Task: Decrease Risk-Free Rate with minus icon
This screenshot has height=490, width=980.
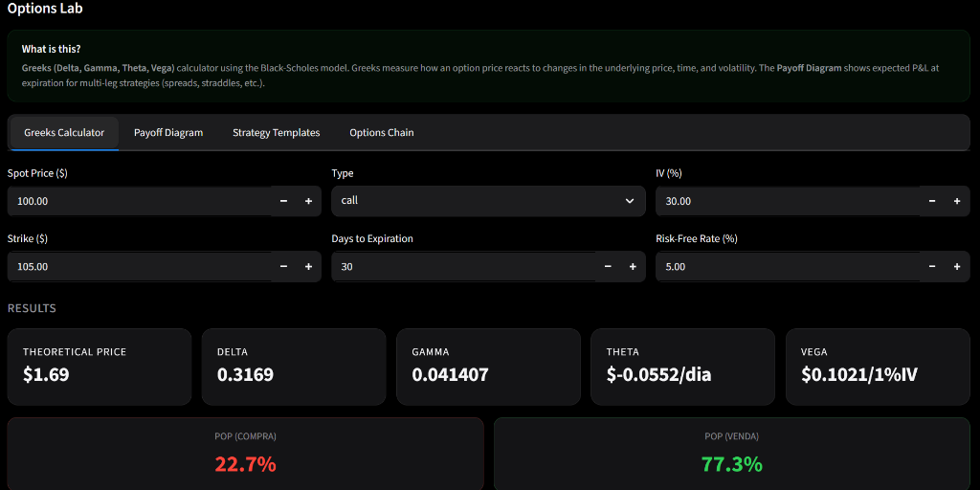Action: click(932, 267)
